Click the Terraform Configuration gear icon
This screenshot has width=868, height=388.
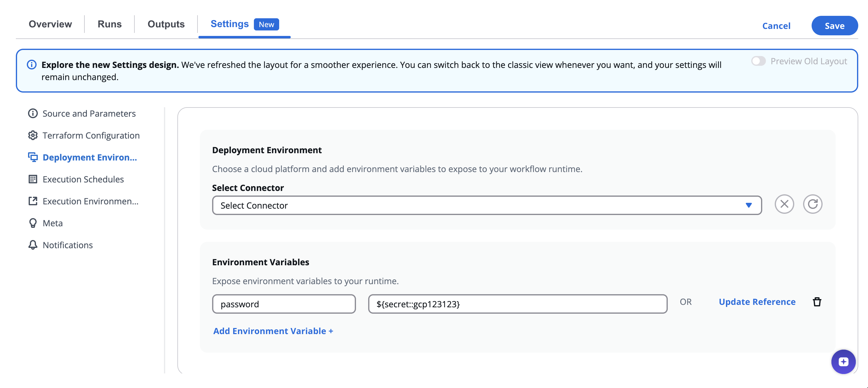tap(33, 136)
